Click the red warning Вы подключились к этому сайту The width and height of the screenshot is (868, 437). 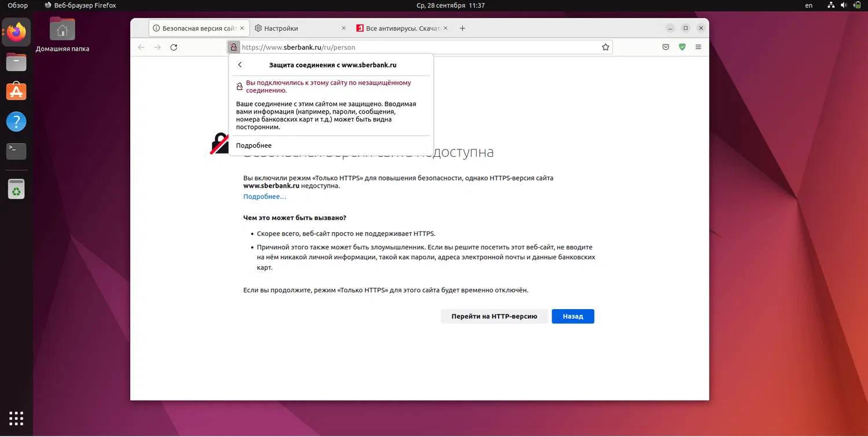[329, 87]
